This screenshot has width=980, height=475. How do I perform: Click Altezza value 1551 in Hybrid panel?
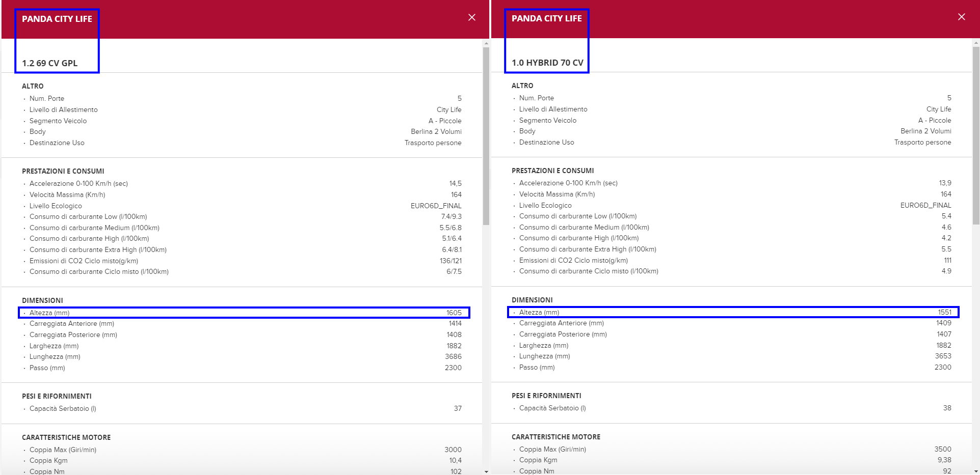click(945, 312)
